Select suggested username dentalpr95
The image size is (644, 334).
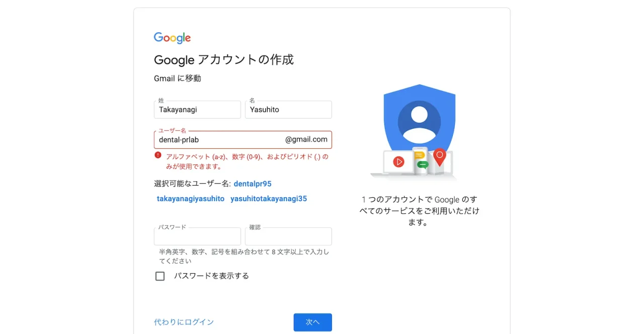click(x=252, y=184)
